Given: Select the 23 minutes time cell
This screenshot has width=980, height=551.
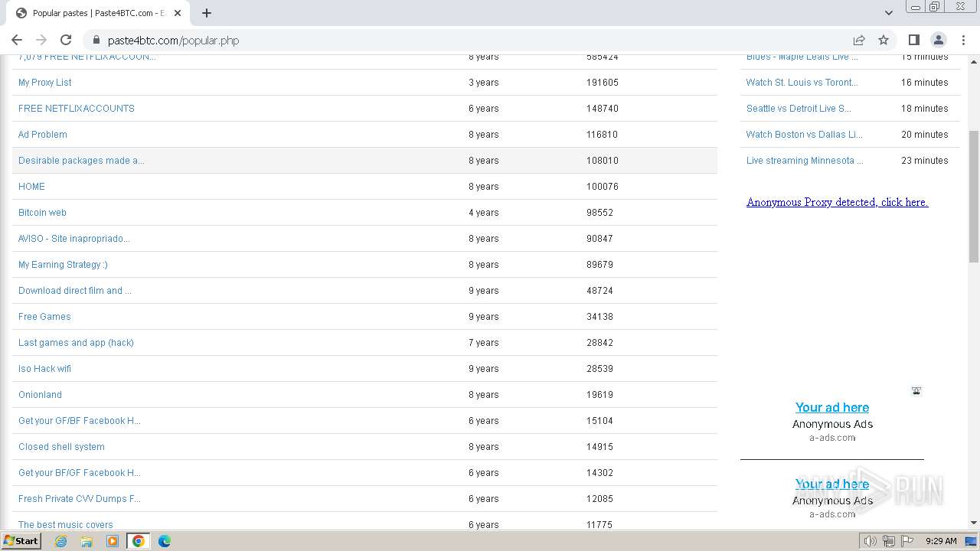Looking at the screenshot, I should tap(925, 161).
